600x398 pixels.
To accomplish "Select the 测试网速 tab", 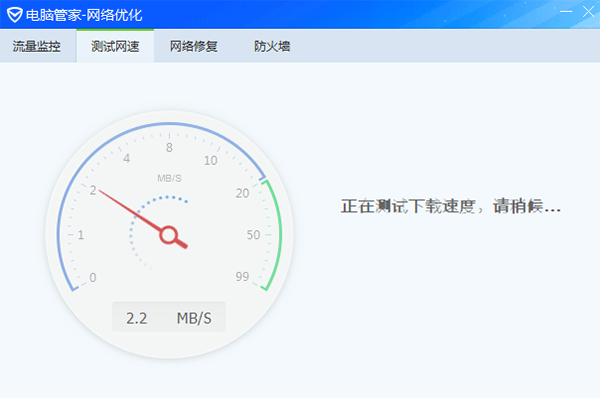I will [x=115, y=46].
